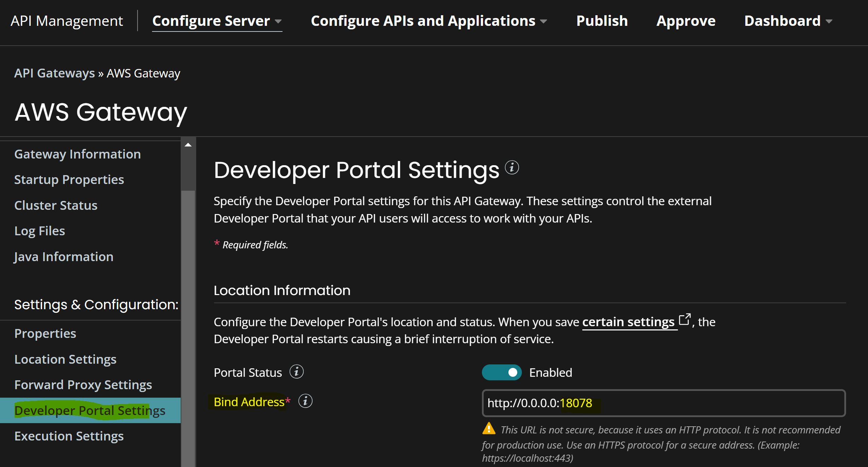Show info about Bind Address
868x467 pixels.
(305, 401)
